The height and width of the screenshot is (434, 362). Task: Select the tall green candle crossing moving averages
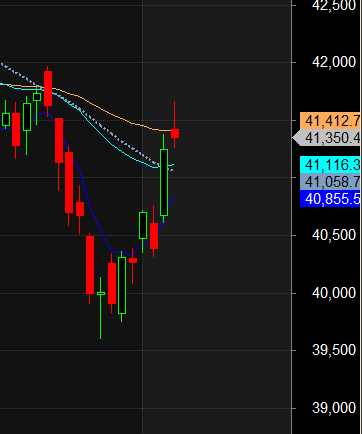point(164,182)
